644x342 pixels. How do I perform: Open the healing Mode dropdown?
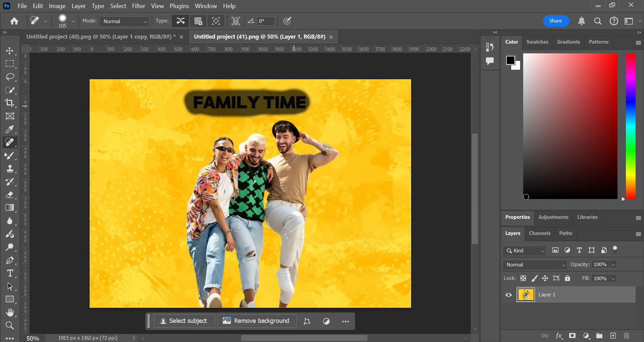click(x=124, y=21)
